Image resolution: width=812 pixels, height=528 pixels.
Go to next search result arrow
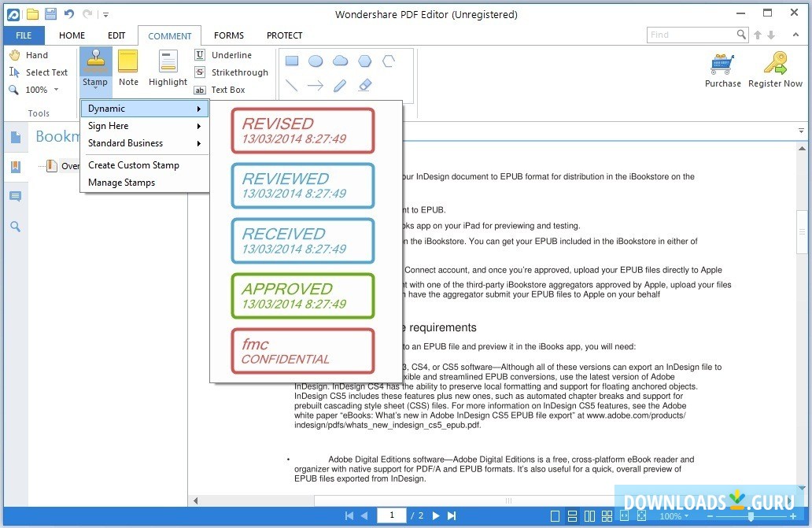[x=771, y=35]
